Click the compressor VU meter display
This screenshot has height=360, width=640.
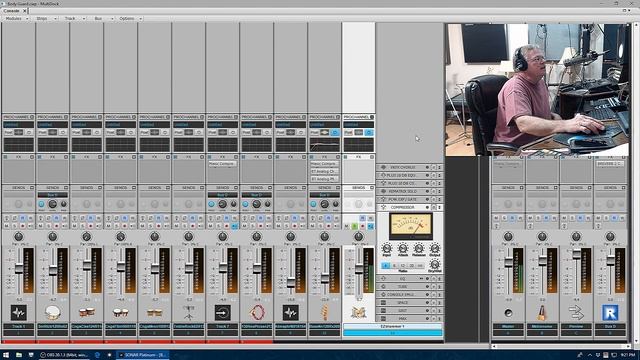(x=411, y=226)
